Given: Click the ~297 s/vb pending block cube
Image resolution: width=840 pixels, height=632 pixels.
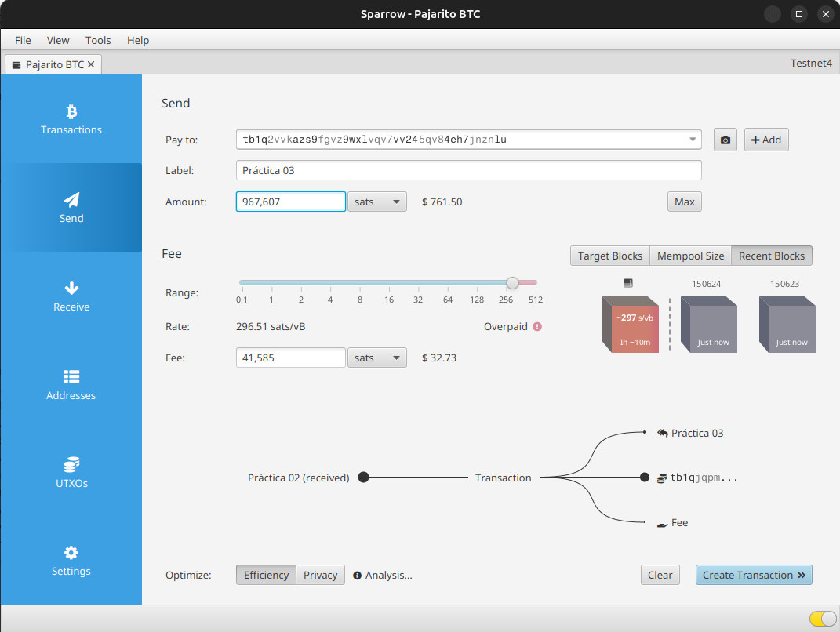Looking at the screenshot, I should tap(631, 325).
